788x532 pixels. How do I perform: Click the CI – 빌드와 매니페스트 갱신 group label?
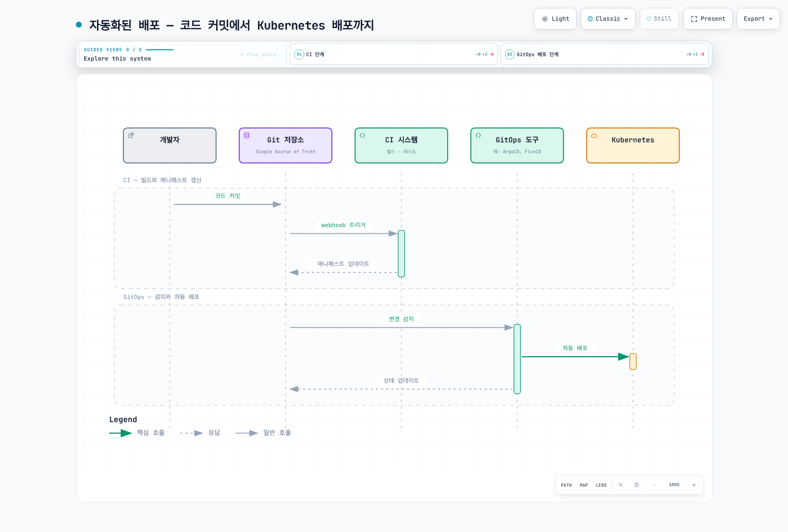[x=162, y=180]
